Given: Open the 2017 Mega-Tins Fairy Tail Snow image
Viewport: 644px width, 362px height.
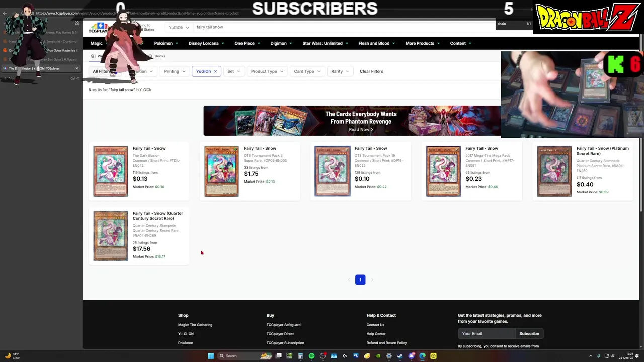Looking at the screenshot, I should point(443,171).
